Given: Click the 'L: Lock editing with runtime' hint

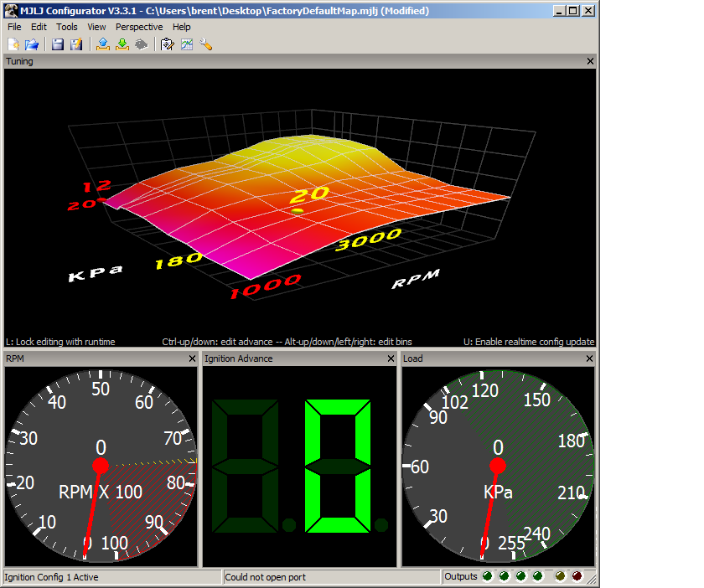Looking at the screenshot, I should [60, 342].
